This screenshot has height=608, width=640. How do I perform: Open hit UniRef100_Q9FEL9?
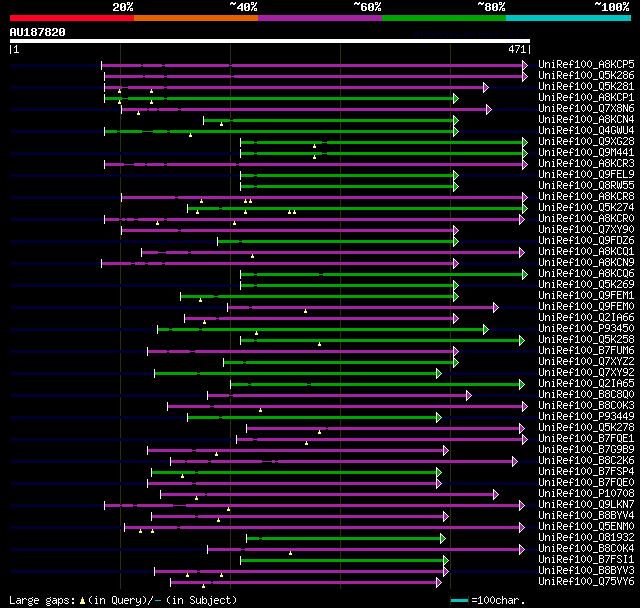pyautogui.click(x=586, y=175)
